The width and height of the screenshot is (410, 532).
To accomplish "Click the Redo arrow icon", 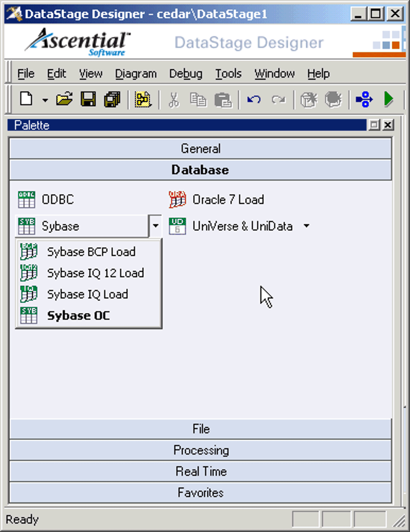I will pos(278,99).
